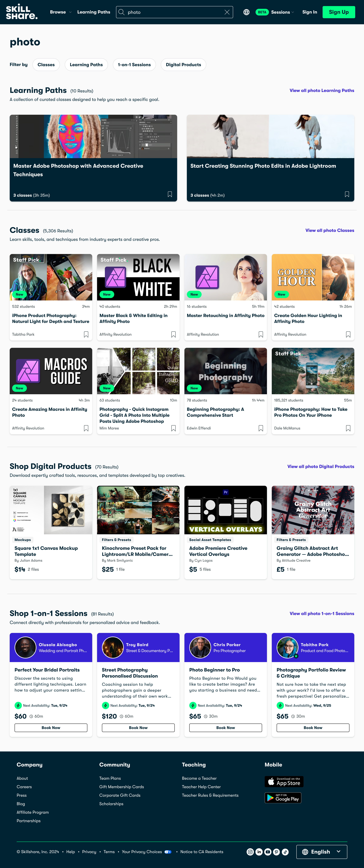This screenshot has height=868, width=364.
Task: Expand the Browse dropdown menu
Action: coord(61,12)
